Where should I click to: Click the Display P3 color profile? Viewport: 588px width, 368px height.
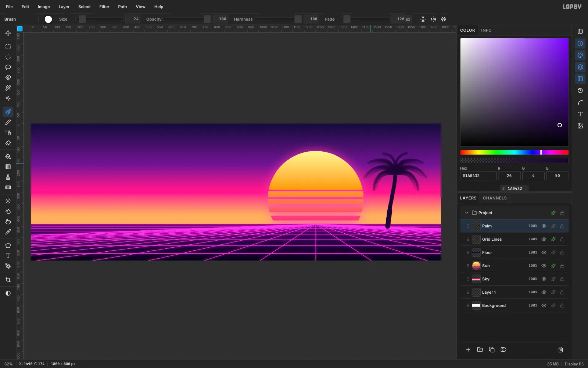(574, 364)
